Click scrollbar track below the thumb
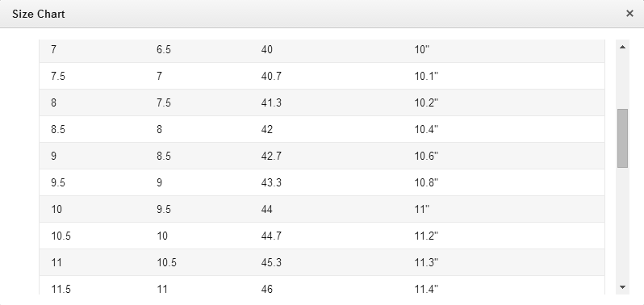The height and width of the screenshot is (305, 644). click(x=622, y=224)
